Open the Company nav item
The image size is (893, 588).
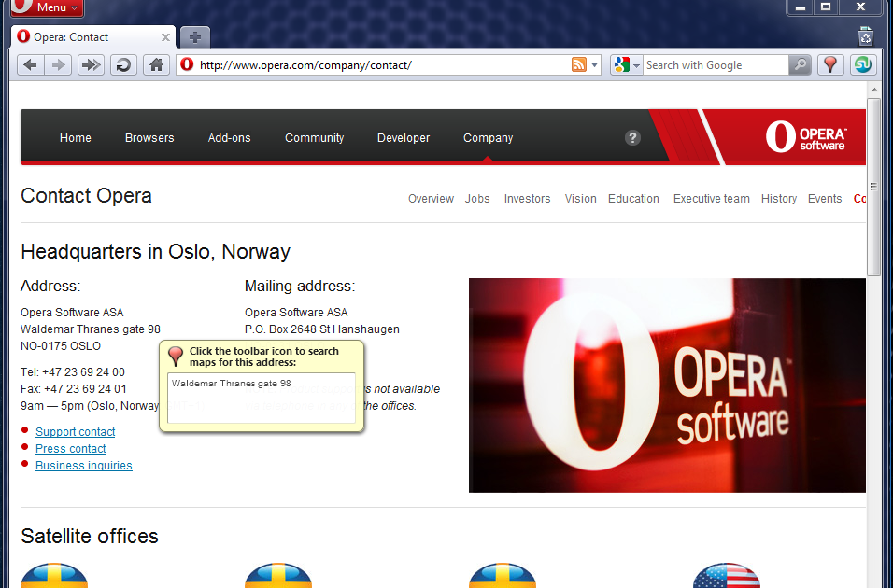tap(489, 138)
